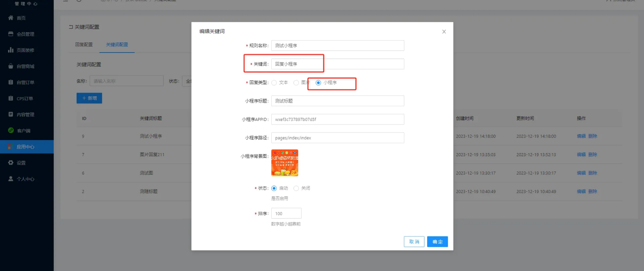Click the 关键词标题 column header
The height and width of the screenshot is (271, 644).
coord(151,118)
